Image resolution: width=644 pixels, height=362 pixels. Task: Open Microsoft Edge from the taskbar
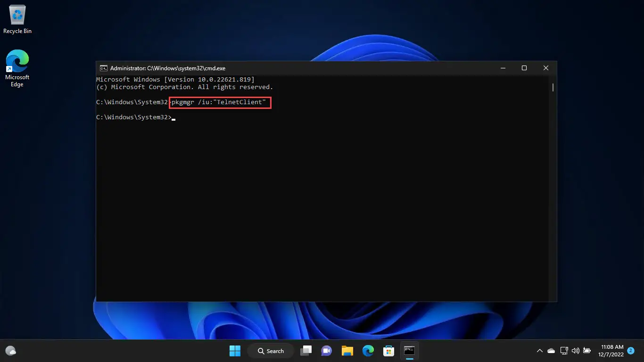pyautogui.click(x=368, y=351)
